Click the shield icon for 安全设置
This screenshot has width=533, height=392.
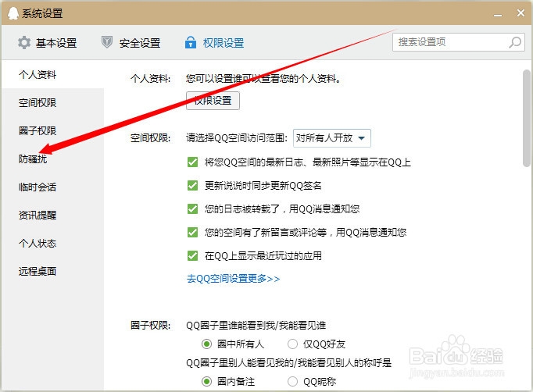point(107,42)
